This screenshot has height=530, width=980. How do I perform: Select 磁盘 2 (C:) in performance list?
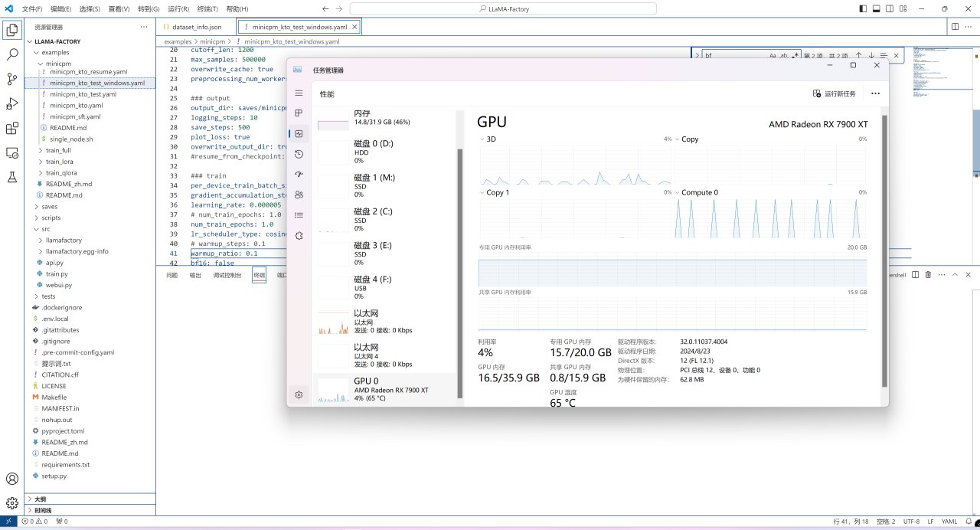click(385, 220)
